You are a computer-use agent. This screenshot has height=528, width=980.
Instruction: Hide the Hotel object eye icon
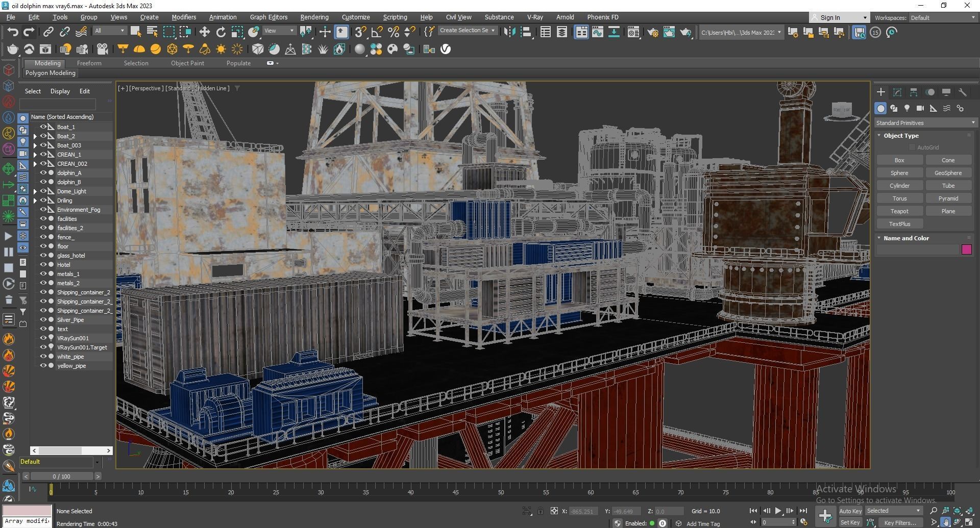(x=43, y=265)
